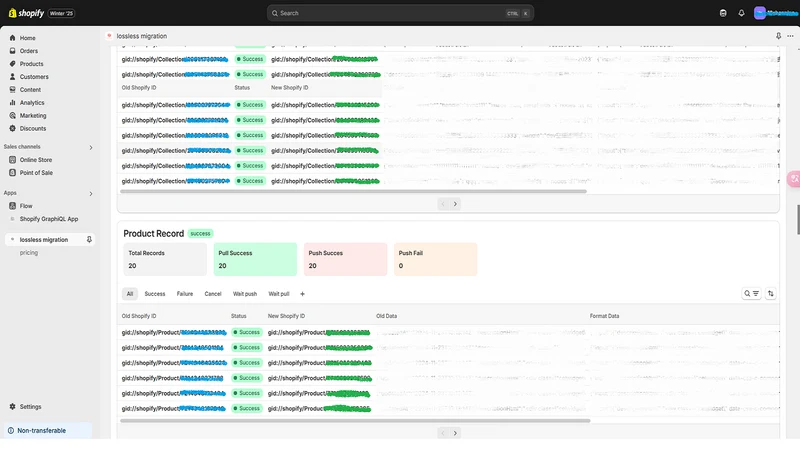Open the pricing sub-page

tap(29, 253)
